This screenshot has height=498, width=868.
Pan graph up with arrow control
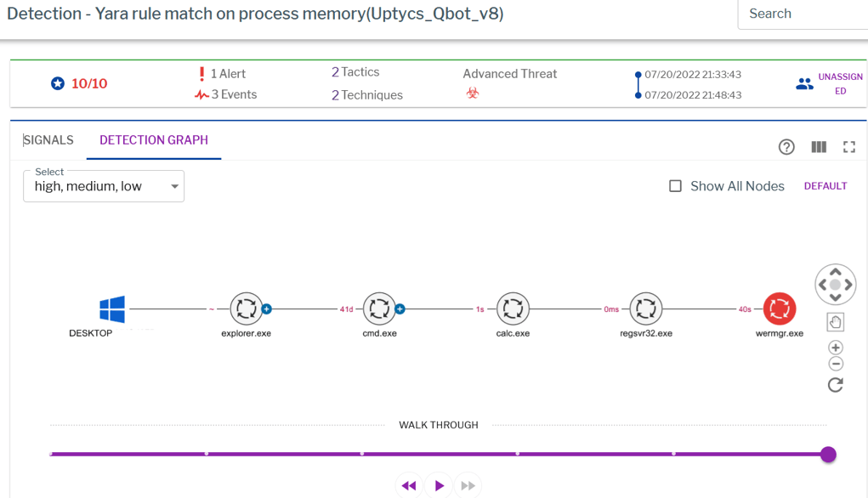(x=836, y=272)
